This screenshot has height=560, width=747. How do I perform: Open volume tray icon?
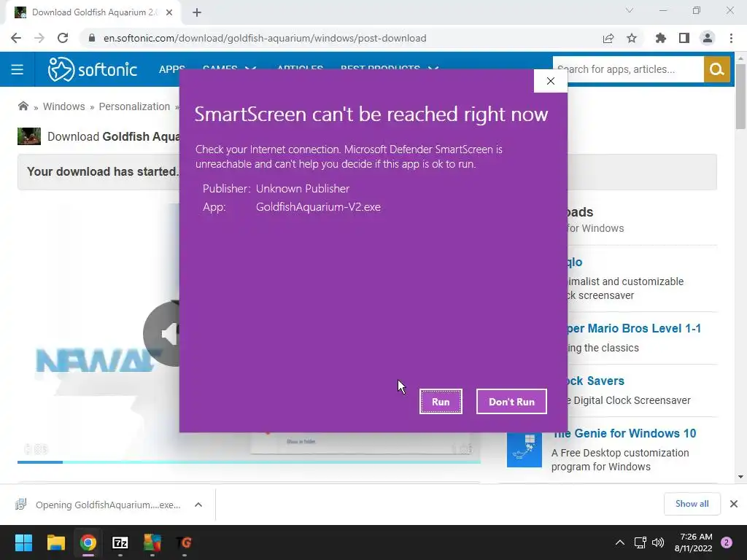click(658, 542)
